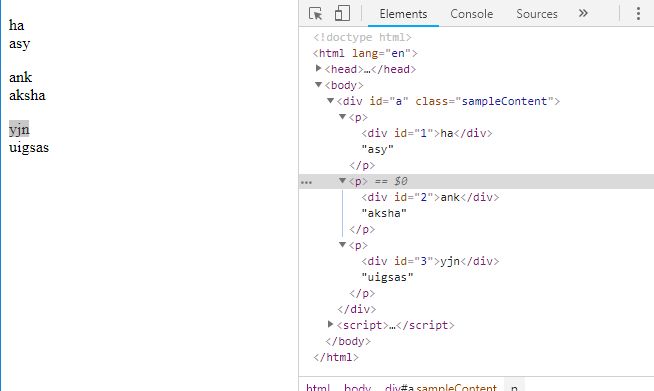This screenshot has height=391, width=654.
Task: Click the word ha on the page
Action: [x=17, y=25]
